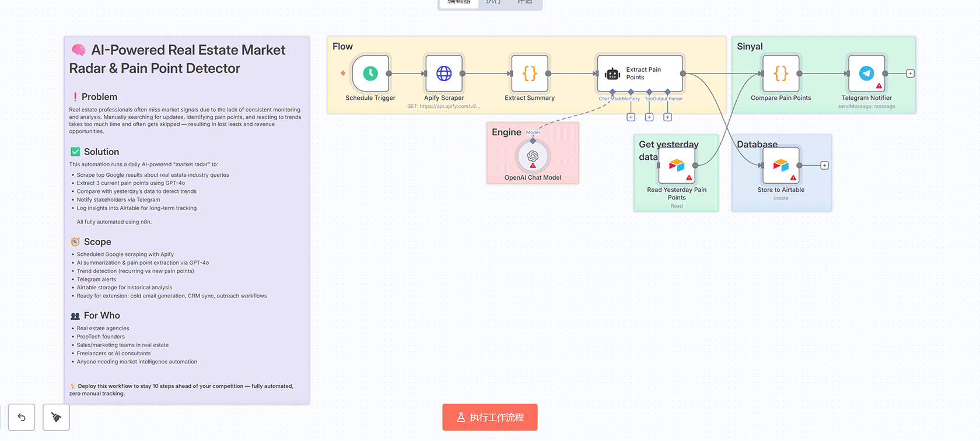Click the plus under Output Parser connector

coord(667,117)
